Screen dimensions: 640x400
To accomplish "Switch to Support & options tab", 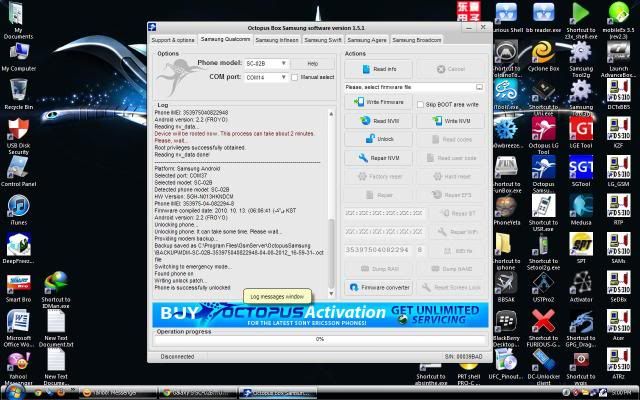I will click(x=173, y=40).
